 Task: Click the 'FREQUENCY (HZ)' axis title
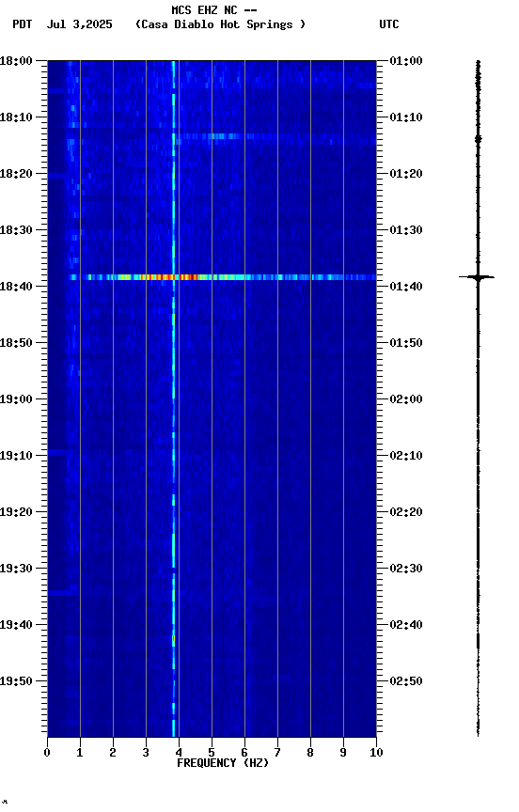pyautogui.click(x=223, y=763)
